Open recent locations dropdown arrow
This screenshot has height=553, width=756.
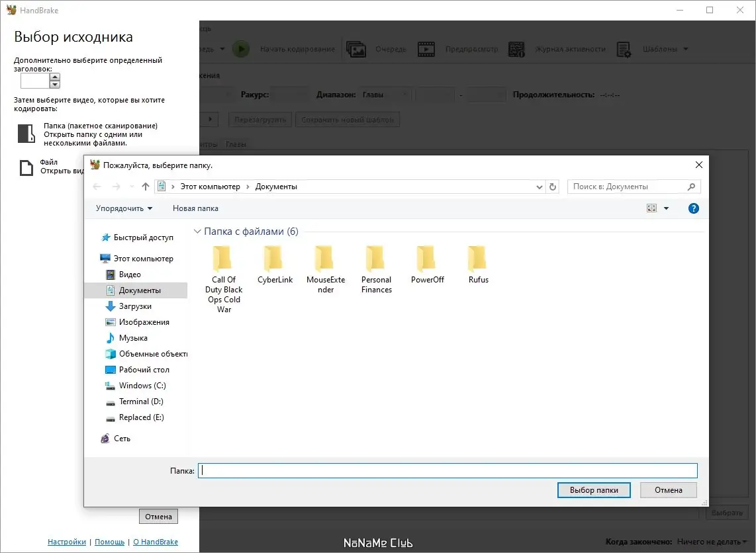(x=131, y=187)
